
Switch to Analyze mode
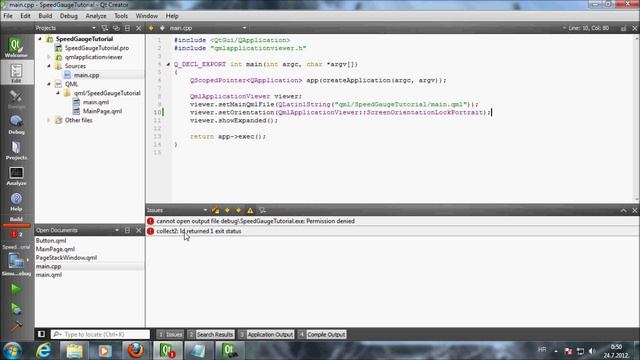tap(16, 176)
